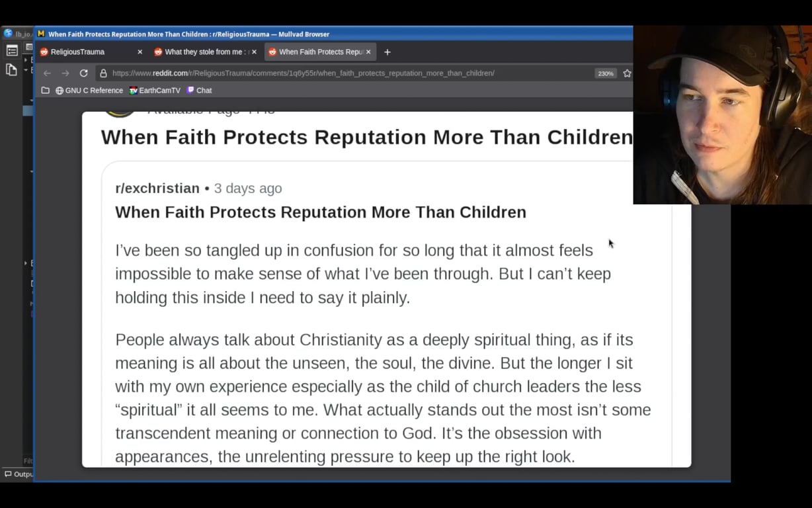Select the background window 'lb_io' title tab
Screen dimensions: 812x508
(17, 34)
